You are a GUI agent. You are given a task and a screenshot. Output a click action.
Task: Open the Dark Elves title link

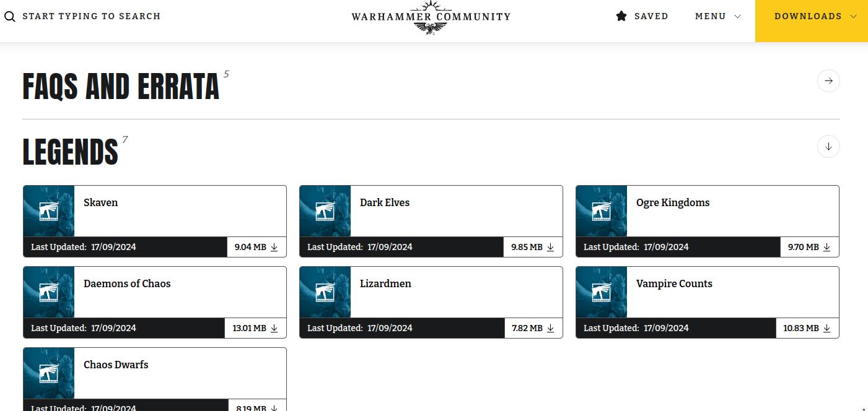click(x=385, y=202)
